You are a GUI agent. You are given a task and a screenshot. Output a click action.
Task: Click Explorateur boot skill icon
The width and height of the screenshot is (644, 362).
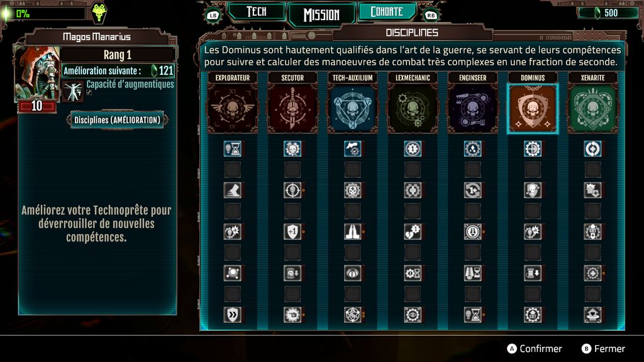pyautogui.click(x=233, y=190)
